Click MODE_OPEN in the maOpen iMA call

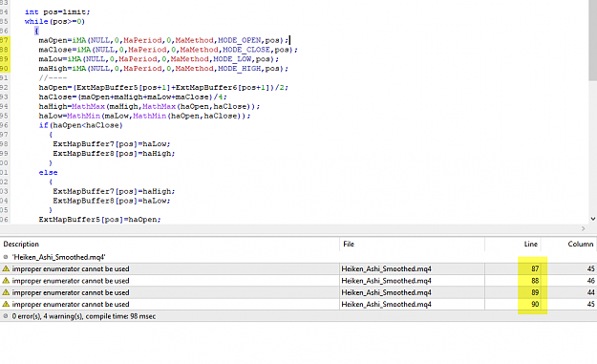tap(239, 40)
